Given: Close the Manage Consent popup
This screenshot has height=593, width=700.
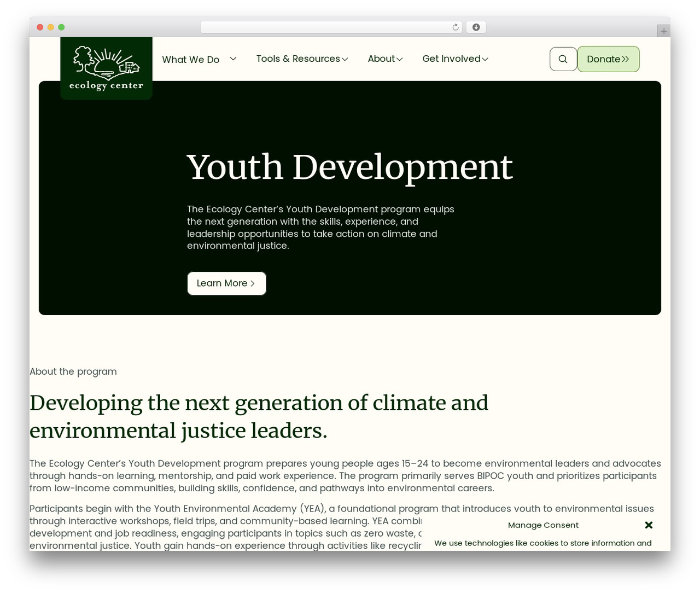Looking at the screenshot, I should click(x=649, y=525).
